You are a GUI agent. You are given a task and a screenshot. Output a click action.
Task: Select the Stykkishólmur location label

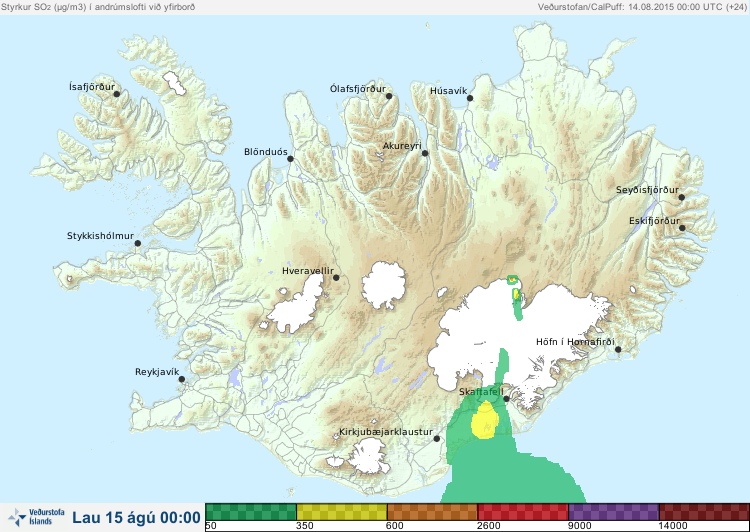pyautogui.click(x=100, y=236)
